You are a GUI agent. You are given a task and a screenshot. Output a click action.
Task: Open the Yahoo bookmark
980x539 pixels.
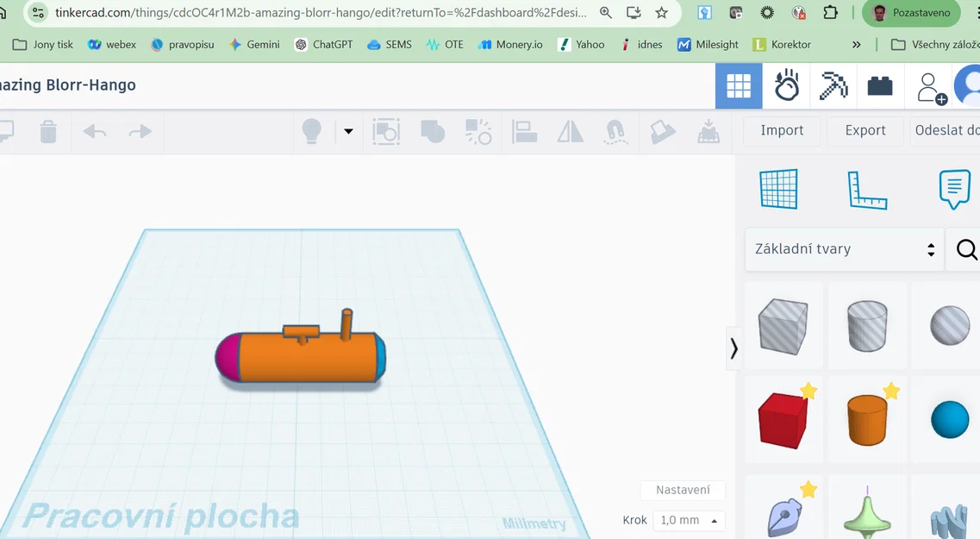(581, 44)
